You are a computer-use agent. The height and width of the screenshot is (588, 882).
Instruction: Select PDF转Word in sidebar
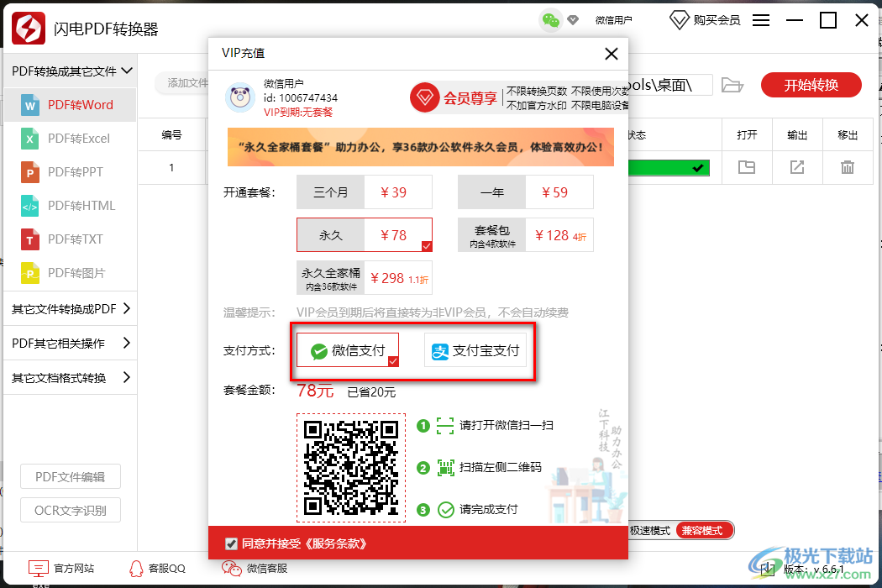pos(71,105)
